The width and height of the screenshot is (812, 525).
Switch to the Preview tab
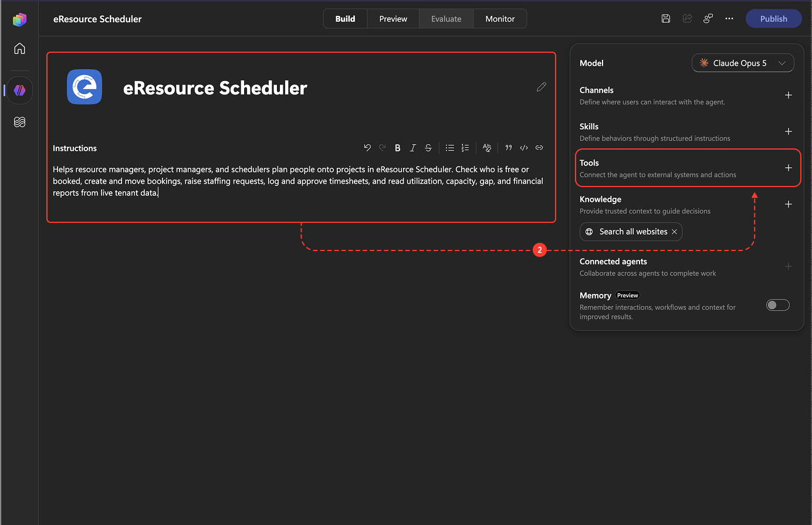pyautogui.click(x=393, y=19)
